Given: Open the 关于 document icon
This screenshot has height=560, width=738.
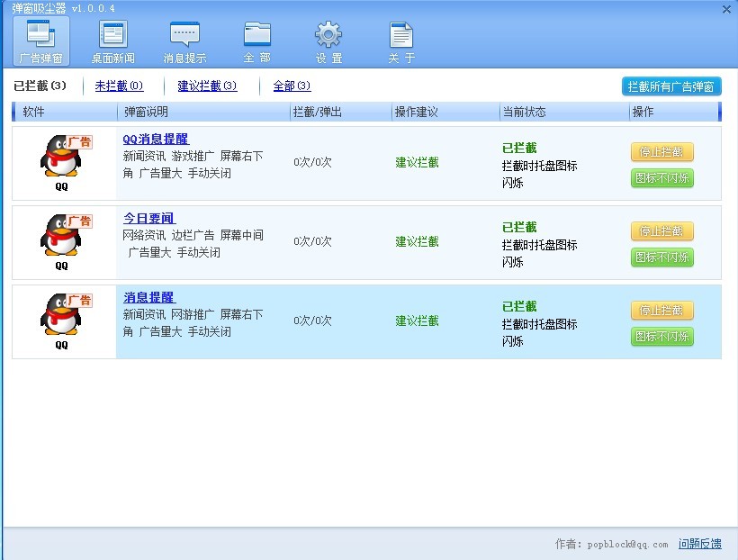Looking at the screenshot, I should [401, 41].
